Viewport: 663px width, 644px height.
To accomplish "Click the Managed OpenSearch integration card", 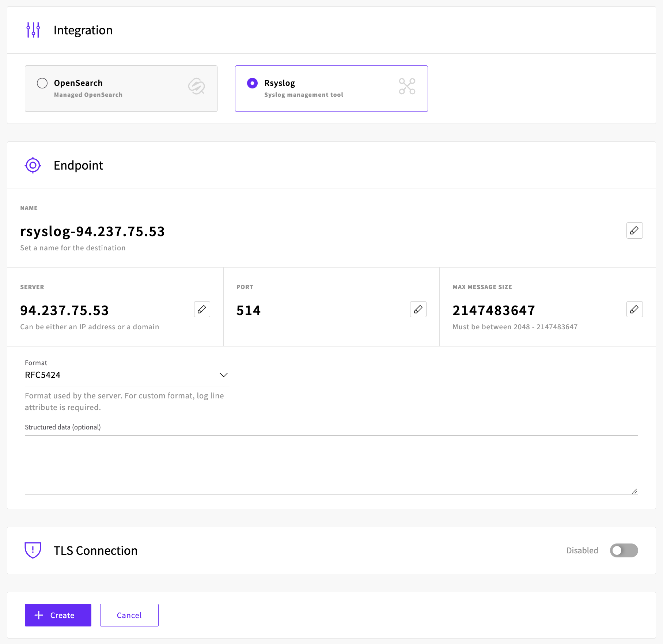I will click(x=121, y=88).
